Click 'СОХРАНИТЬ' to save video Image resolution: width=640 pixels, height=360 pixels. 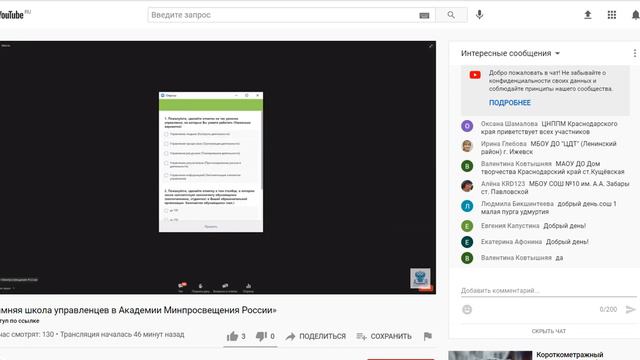384,336
